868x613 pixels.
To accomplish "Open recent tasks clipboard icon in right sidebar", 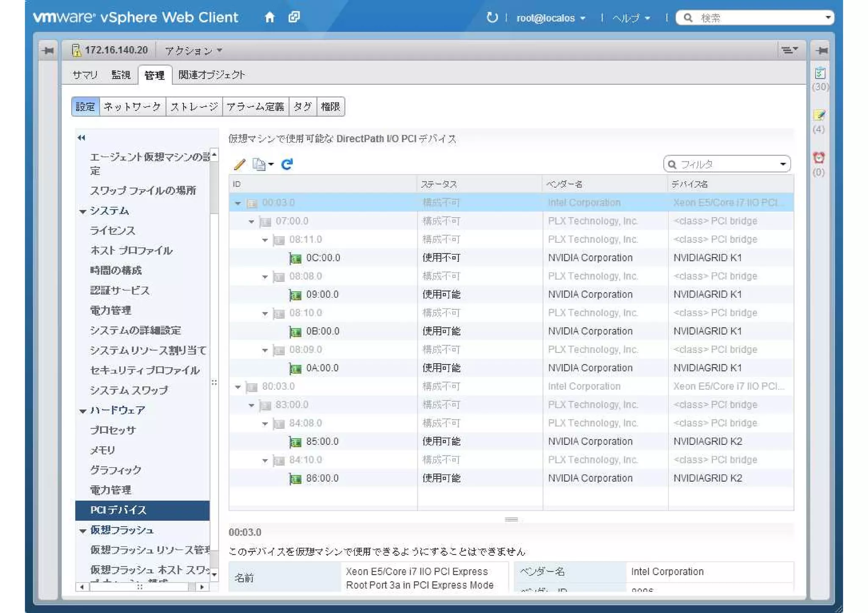I will click(820, 73).
